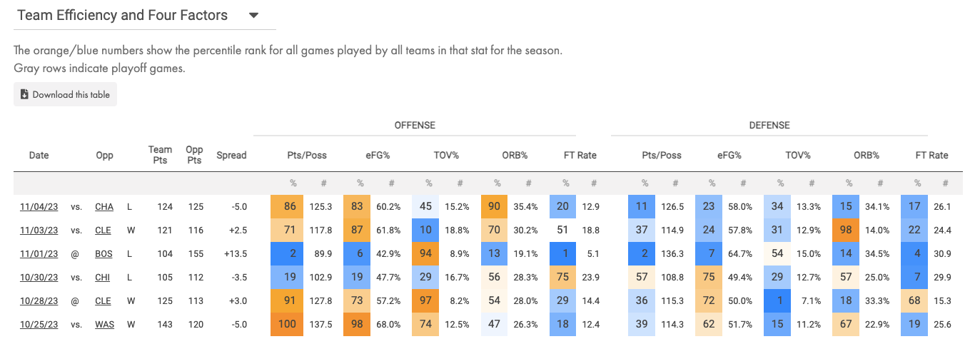
Task: Open the CHI opponent link
Action: coord(104,277)
